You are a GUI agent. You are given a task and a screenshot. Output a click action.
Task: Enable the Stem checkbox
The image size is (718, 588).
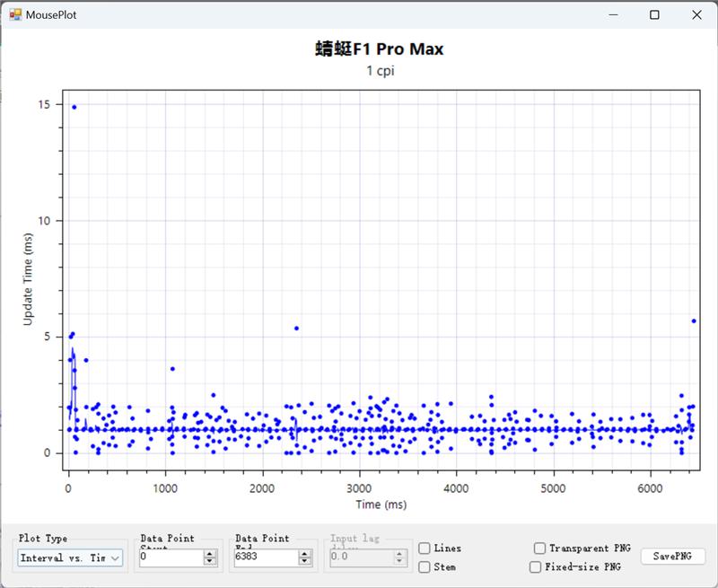(x=425, y=566)
